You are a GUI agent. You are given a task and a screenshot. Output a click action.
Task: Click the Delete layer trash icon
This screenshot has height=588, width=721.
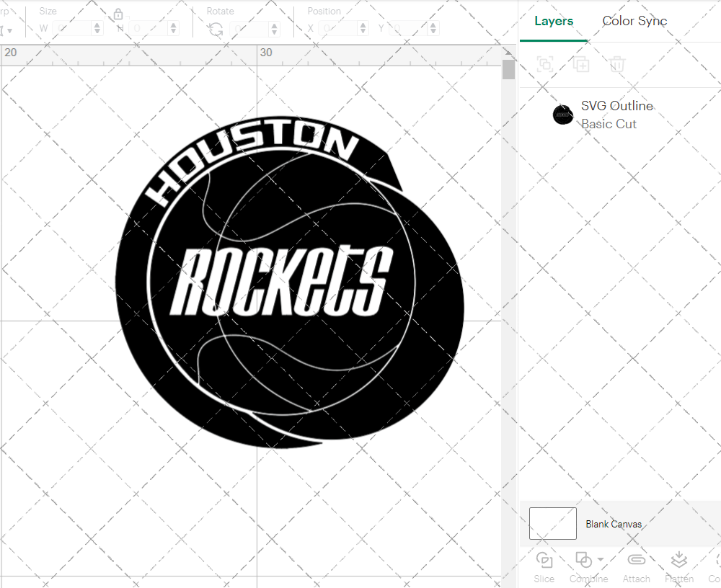(616, 64)
